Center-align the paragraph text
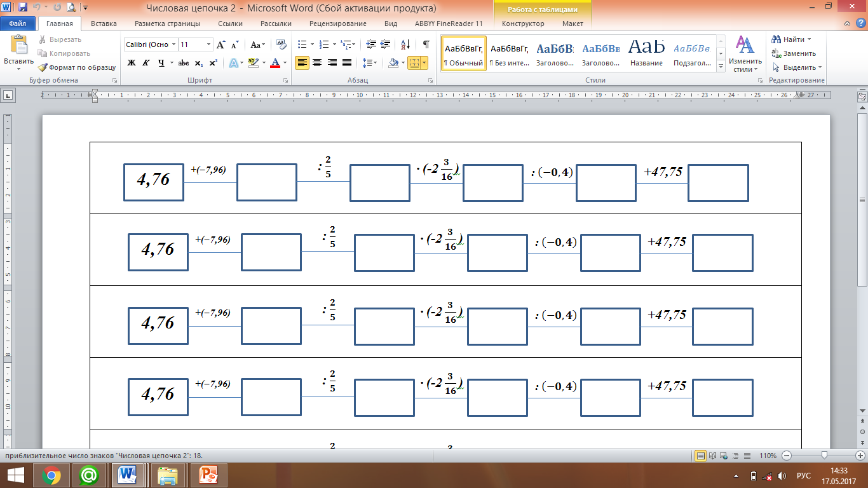The height and width of the screenshot is (488, 868). [316, 63]
